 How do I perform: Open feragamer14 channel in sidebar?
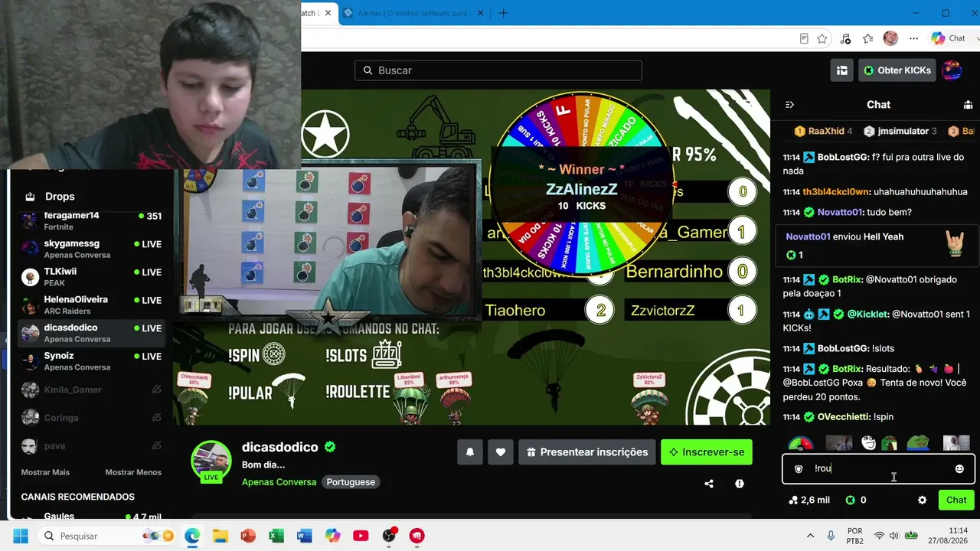(x=91, y=221)
